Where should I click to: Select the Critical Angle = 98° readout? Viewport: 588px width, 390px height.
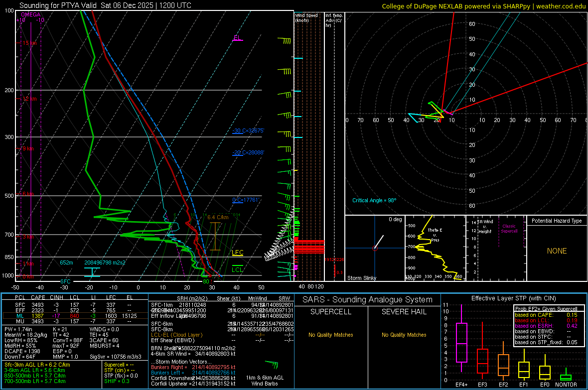pyautogui.click(x=374, y=200)
